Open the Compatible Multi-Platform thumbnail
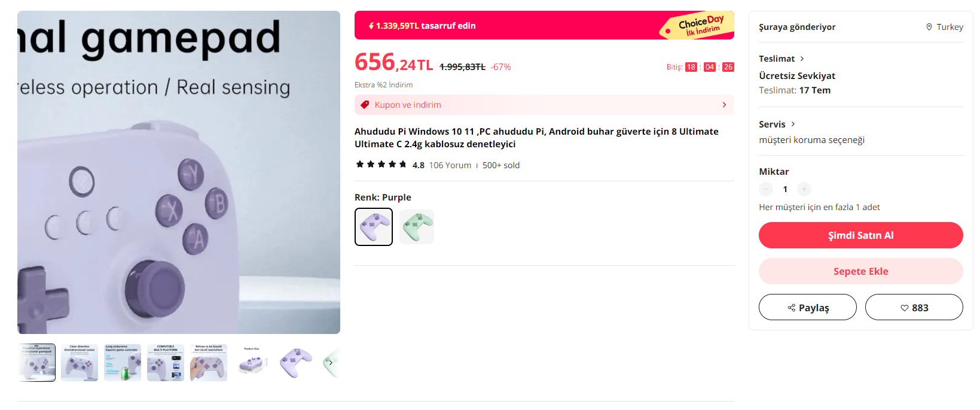 [x=166, y=363]
